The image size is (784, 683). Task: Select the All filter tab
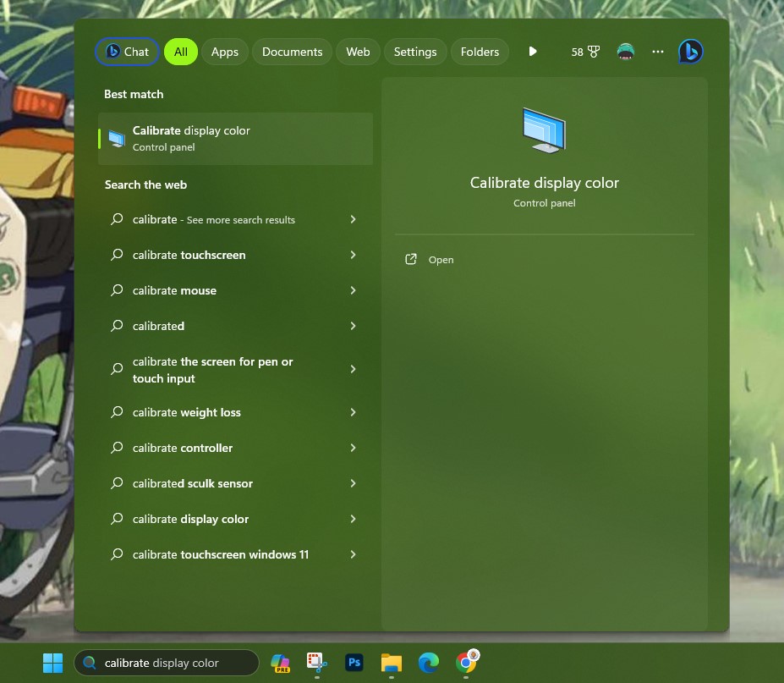[x=180, y=52]
